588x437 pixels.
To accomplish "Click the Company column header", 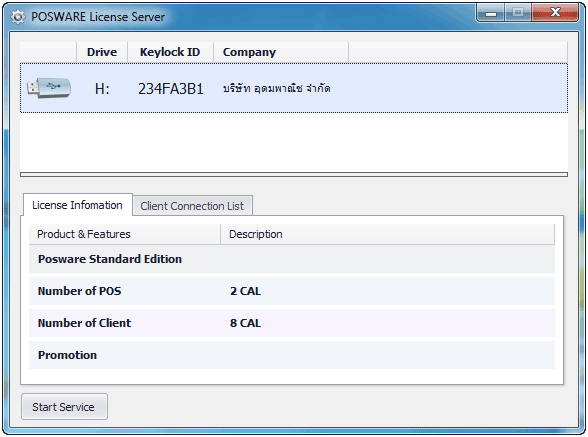I will pyautogui.click(x=280, y=52).
